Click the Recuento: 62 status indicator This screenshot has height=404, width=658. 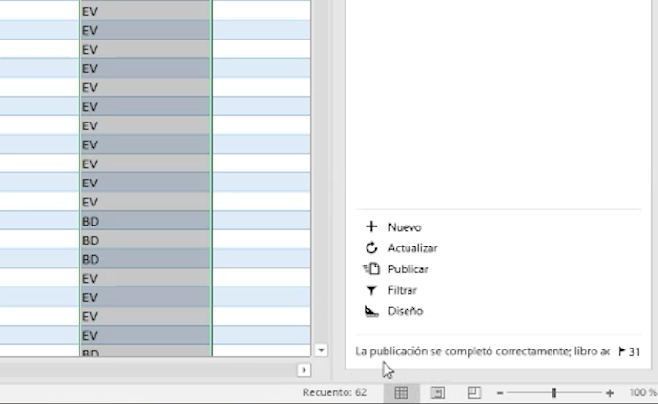tap(334, 393)
